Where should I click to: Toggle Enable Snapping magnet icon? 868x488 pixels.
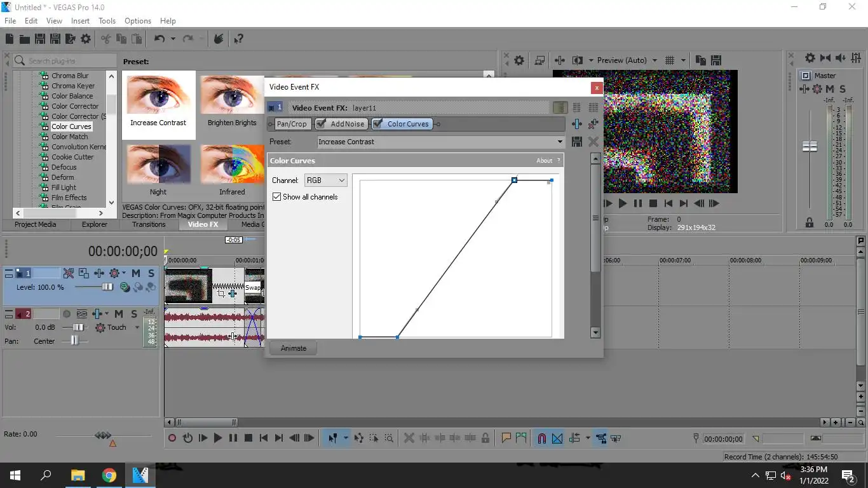point(542,438)
